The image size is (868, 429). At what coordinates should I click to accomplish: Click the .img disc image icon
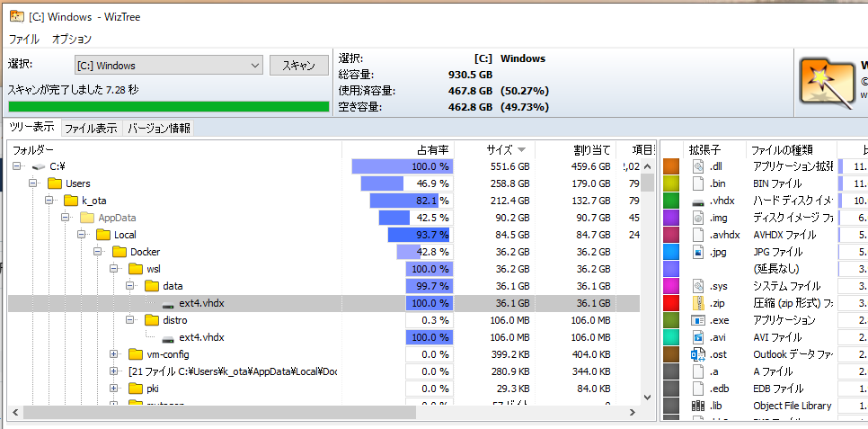point(697,218)
